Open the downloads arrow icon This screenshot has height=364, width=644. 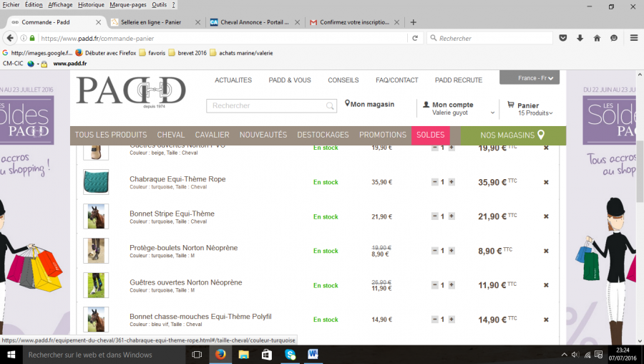(580, 38)
